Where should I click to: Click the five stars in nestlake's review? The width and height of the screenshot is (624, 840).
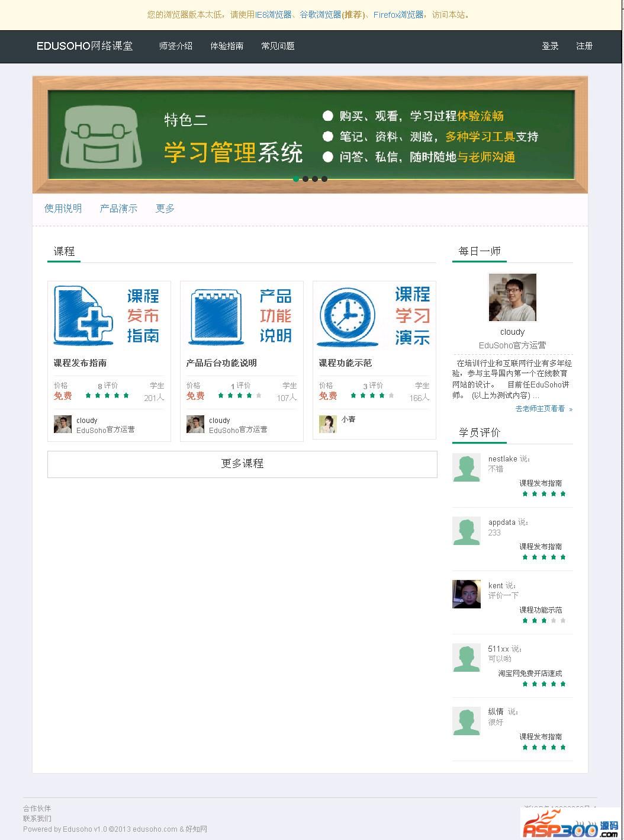[x=544, y=493]
